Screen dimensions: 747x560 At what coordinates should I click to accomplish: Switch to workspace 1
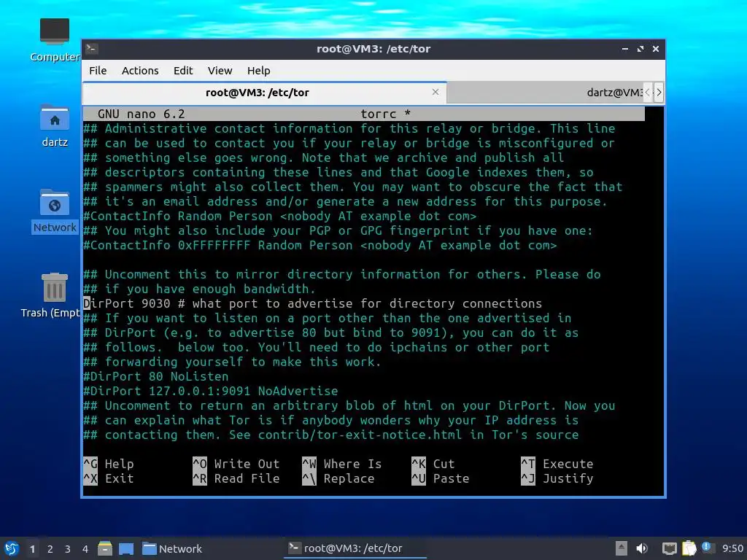click(x=32, y=549)
